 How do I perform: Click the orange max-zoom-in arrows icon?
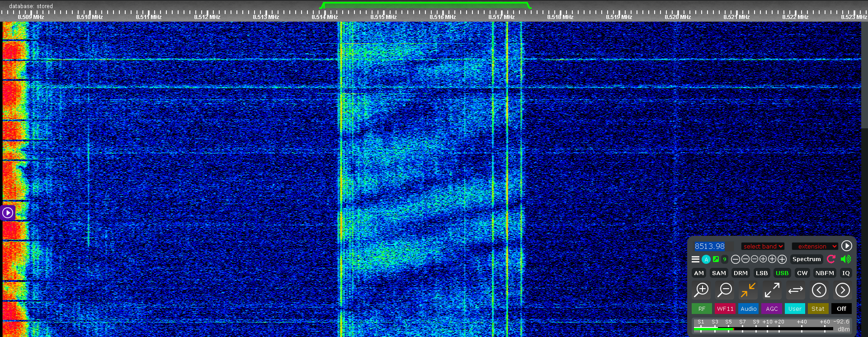point(748,290)
